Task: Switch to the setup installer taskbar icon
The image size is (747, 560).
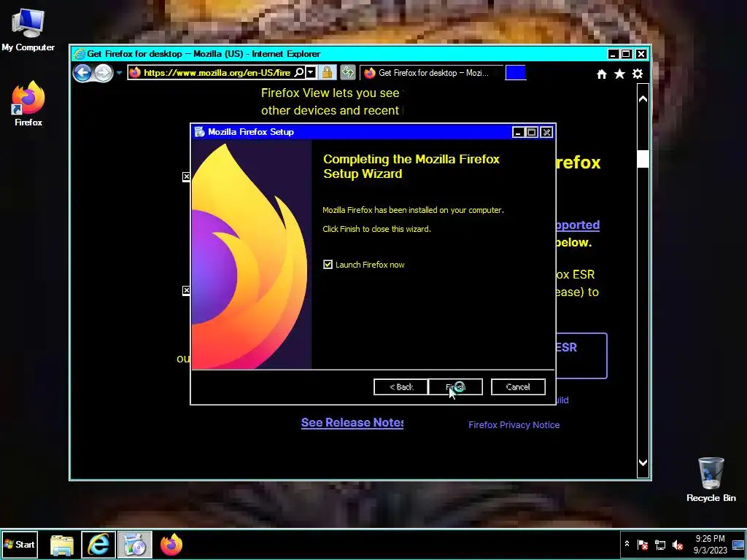Action: tap(135, 545)
